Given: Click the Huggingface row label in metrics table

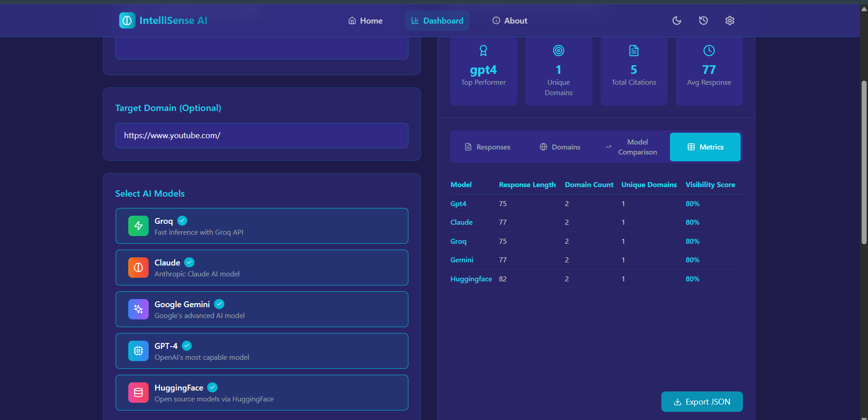Looking at the screenshot, I should [471, 279].
